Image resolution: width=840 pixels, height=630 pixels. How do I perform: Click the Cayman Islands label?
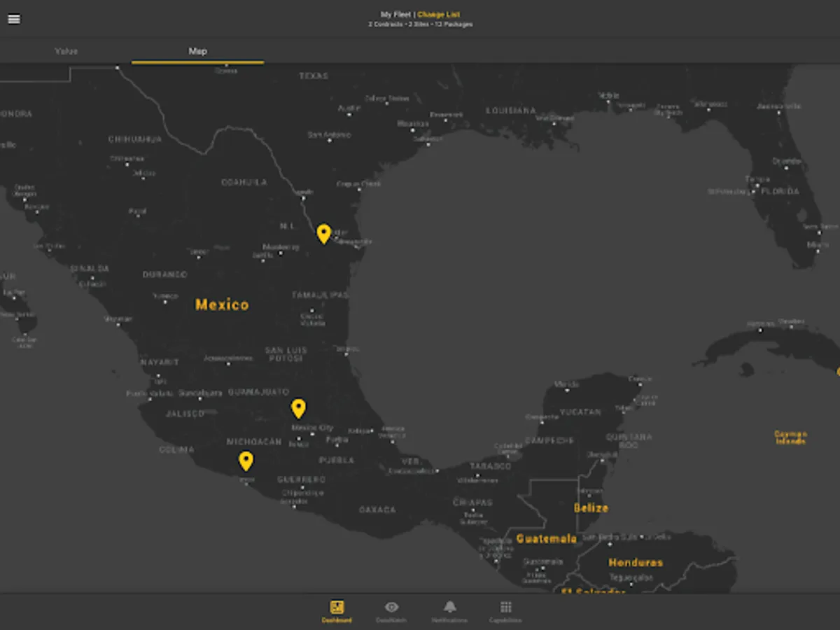[x=790, y=437]
